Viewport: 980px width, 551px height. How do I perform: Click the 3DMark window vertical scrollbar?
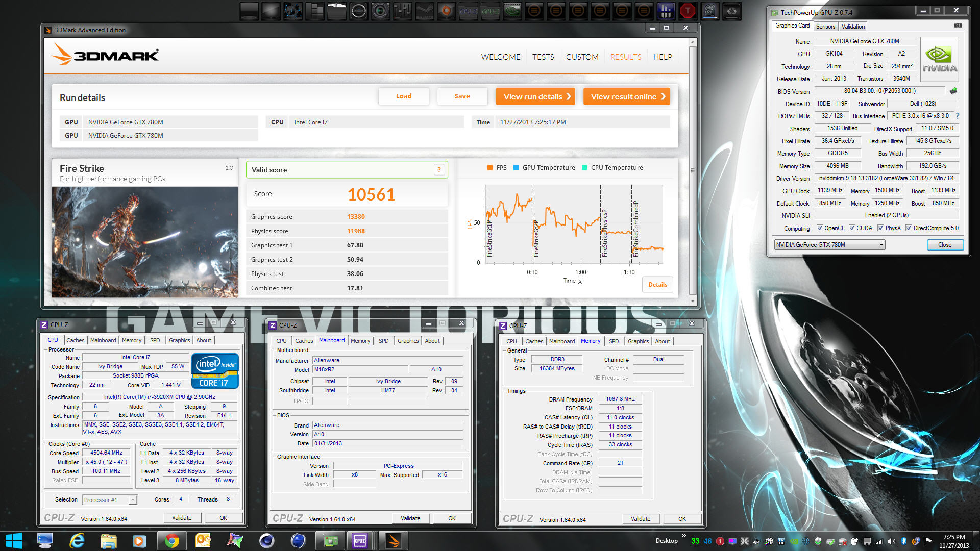(693, 170)
